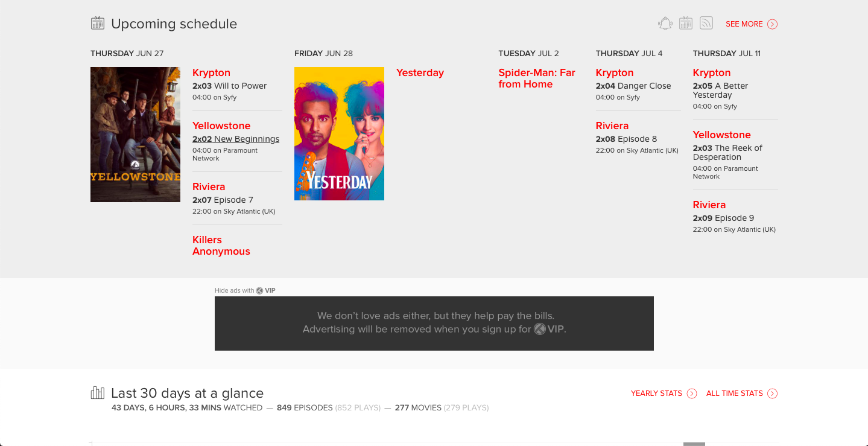
Task: Open the ALL TIME STATS link
Action: [734, 393]
